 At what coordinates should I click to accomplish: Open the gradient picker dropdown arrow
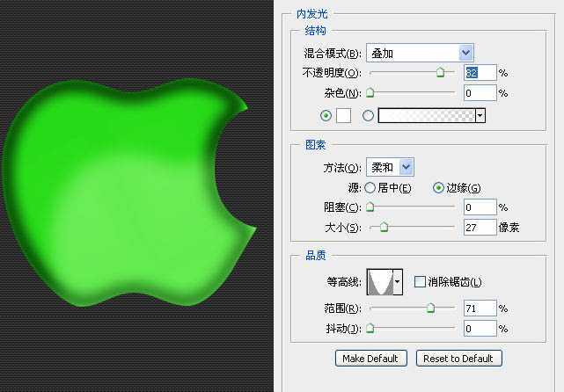point(480,116)
